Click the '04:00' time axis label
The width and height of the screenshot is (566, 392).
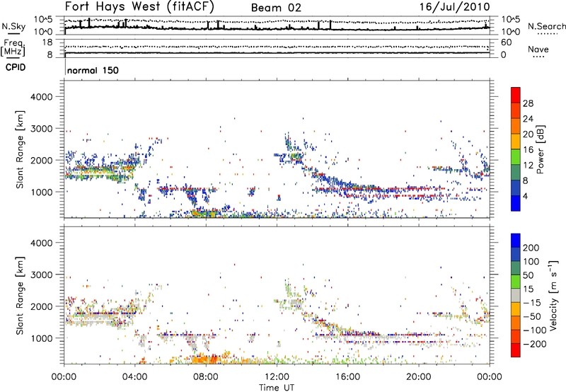pyautogui.click(x=135, y=377)
